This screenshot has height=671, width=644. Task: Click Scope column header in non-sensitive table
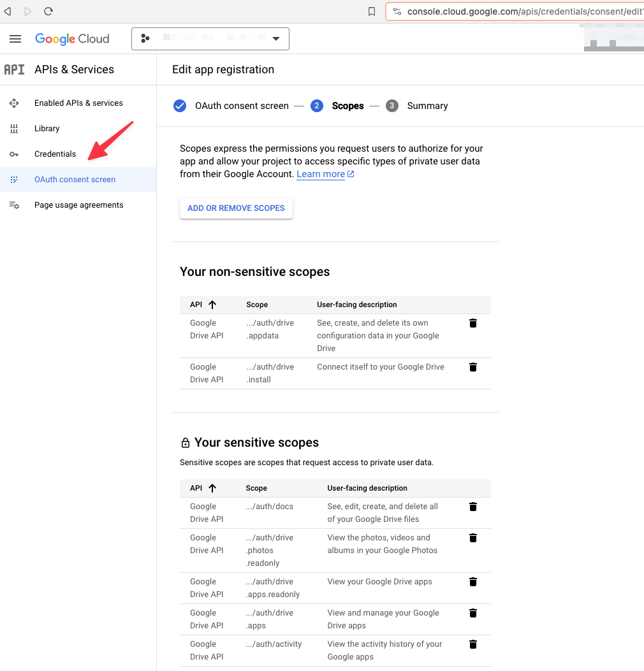[257, 305]
